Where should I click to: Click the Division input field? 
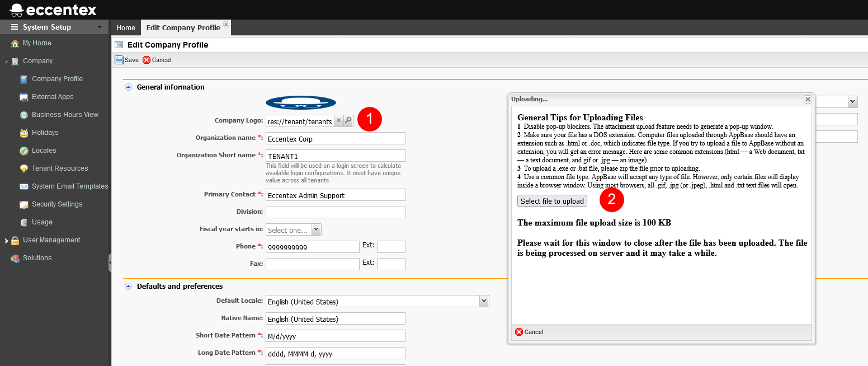[x=336, y=212]
